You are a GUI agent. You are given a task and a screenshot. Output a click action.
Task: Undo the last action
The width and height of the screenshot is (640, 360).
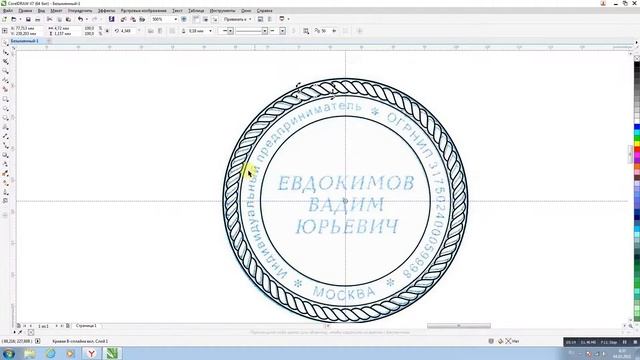pyautogui.click(x=80, y=19)
